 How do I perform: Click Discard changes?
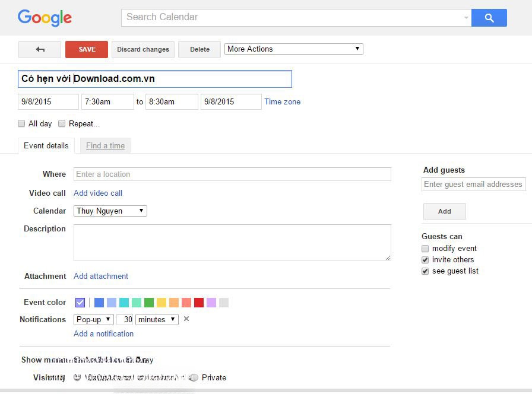tap(143, 49)
